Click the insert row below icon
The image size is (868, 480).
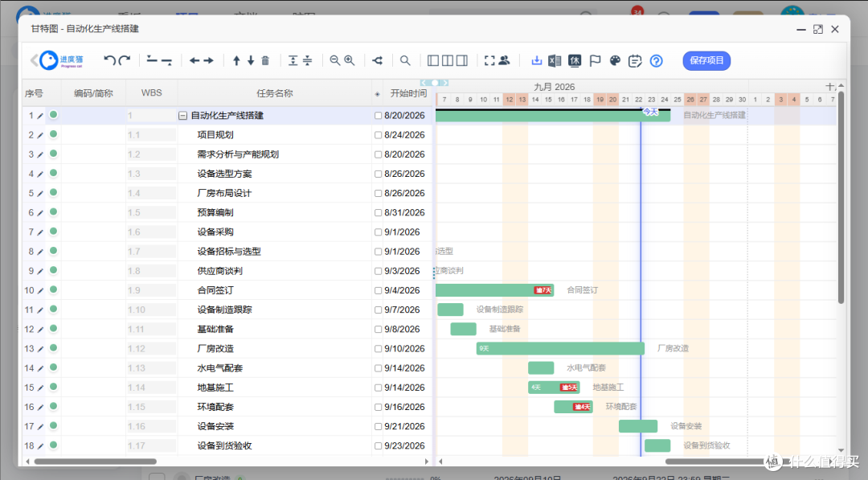point(166,61)
